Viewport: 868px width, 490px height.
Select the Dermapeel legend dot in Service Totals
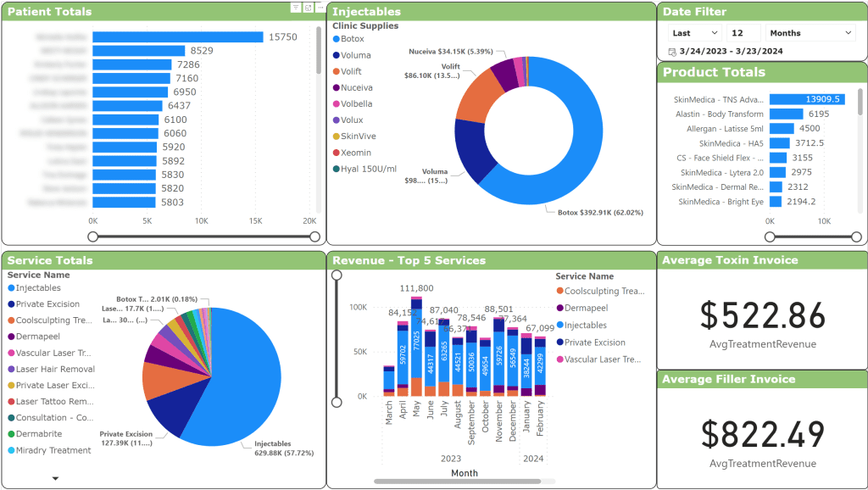[x=11, y=337]
